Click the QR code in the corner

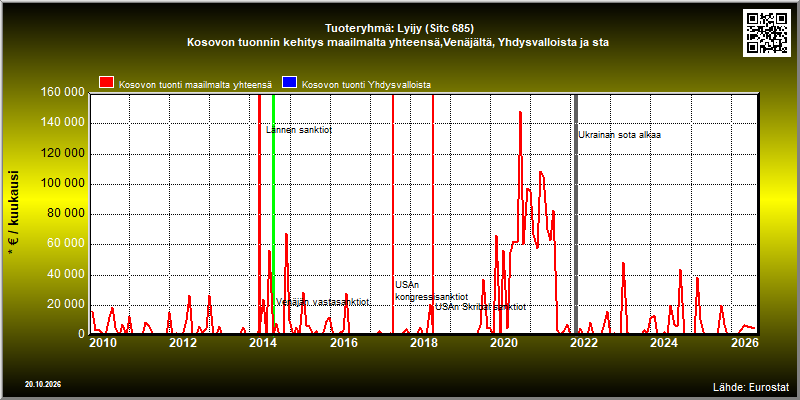tap(766, 33)
